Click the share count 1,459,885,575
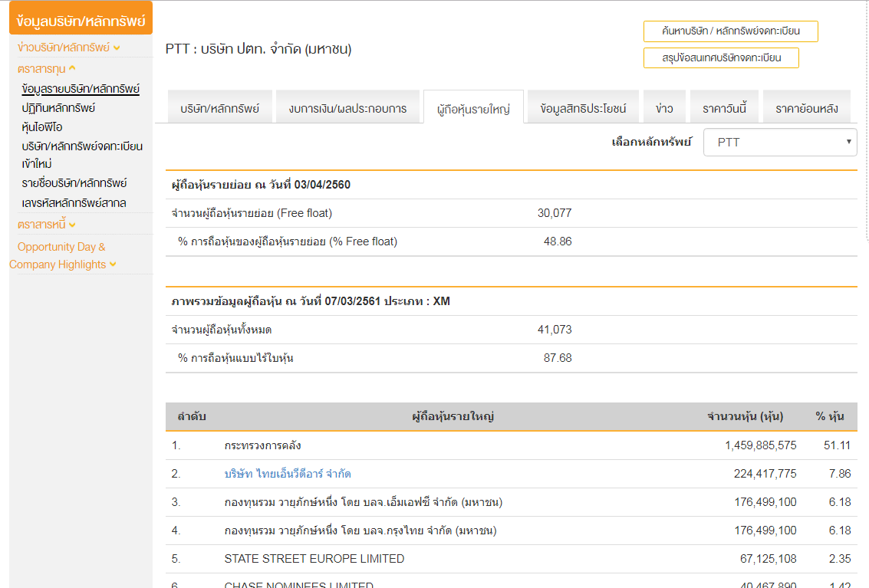Screen dimensions: 869x588 point(760,445)
